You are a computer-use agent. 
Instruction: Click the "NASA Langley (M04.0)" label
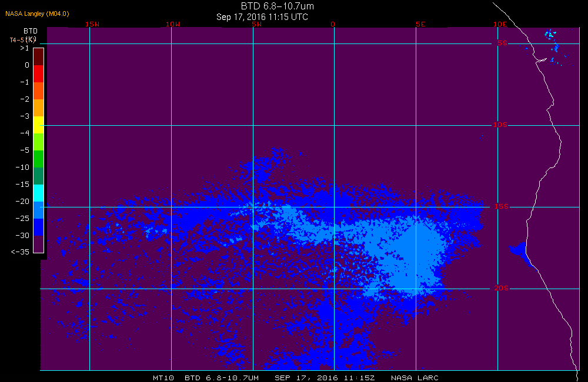(37, 14)
